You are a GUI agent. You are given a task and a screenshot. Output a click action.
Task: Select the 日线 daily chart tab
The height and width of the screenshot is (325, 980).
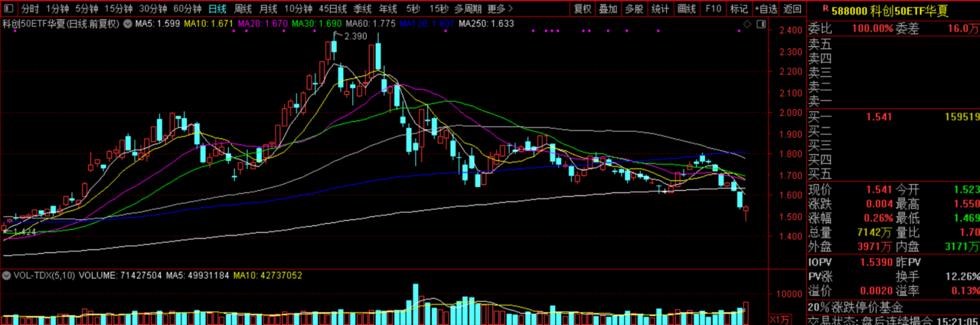pos(217,8)
